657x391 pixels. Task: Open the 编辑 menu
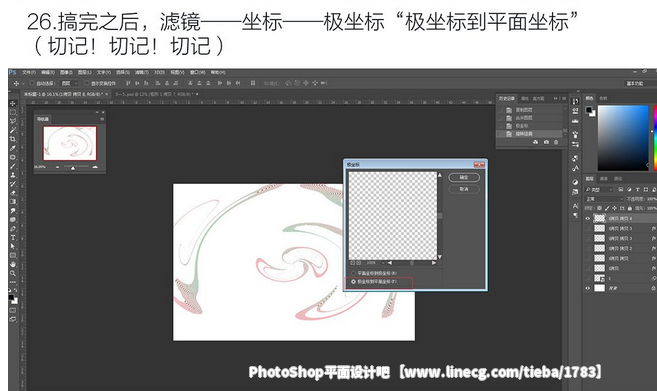47,73
